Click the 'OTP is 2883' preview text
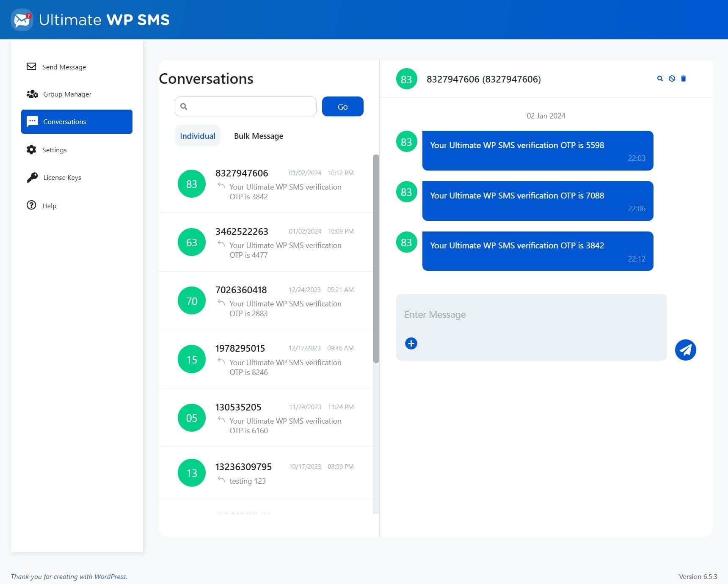The image size is (728, 584). [x=248, y=314]
